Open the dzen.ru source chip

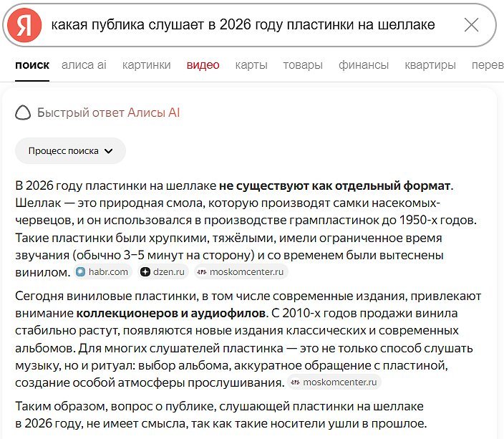click(x=163, y=271)
